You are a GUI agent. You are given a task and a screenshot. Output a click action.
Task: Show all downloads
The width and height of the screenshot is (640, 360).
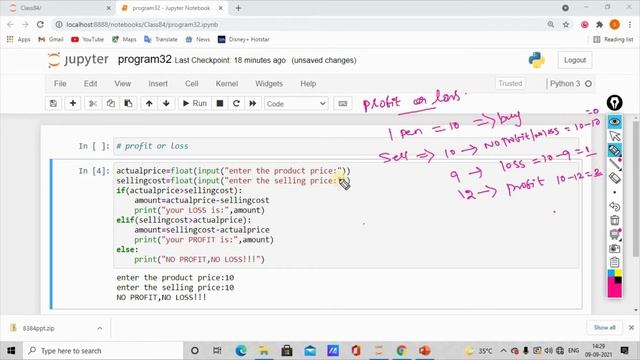coord(604,328)
